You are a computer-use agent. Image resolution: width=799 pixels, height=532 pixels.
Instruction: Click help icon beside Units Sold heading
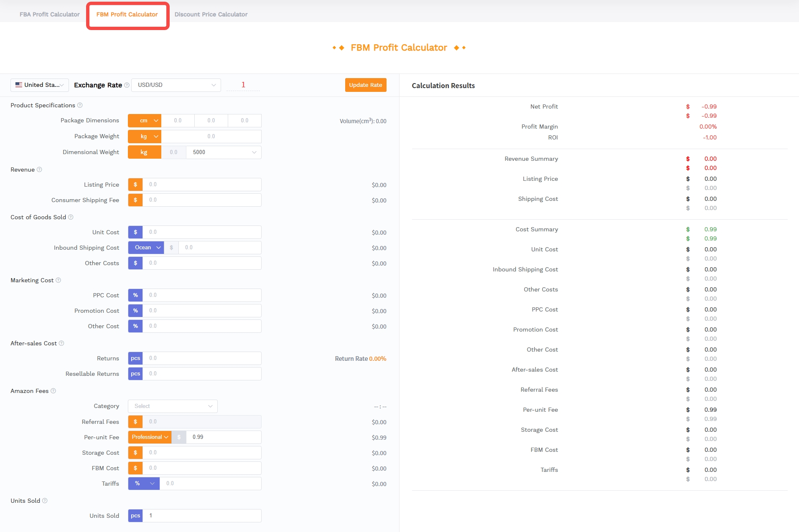[45, 501]
